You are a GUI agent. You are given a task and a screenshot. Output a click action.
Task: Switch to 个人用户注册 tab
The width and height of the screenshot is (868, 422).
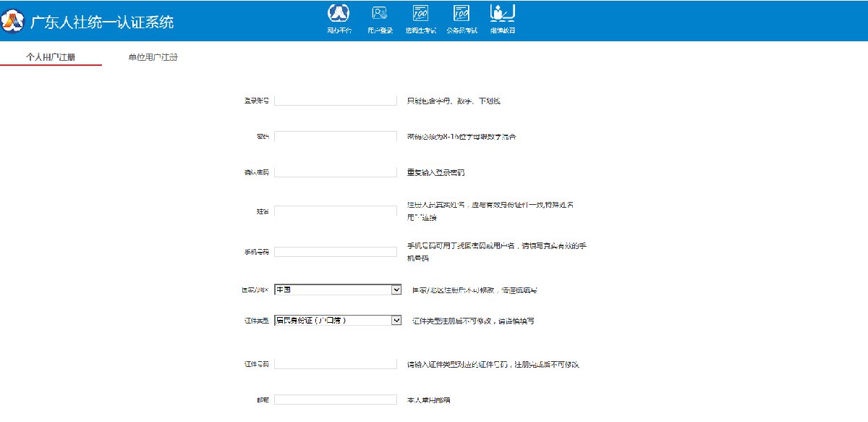(x=51, y=57)
